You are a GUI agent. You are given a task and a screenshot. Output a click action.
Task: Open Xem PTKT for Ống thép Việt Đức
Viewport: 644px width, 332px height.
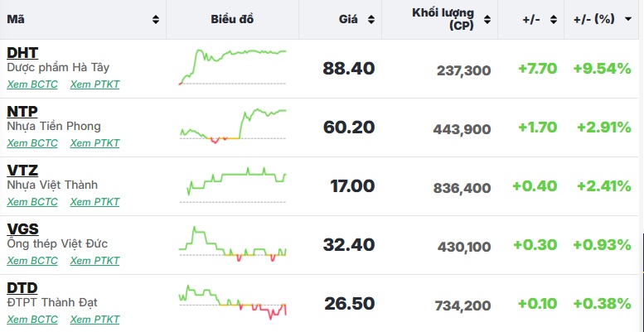point(94,260)
